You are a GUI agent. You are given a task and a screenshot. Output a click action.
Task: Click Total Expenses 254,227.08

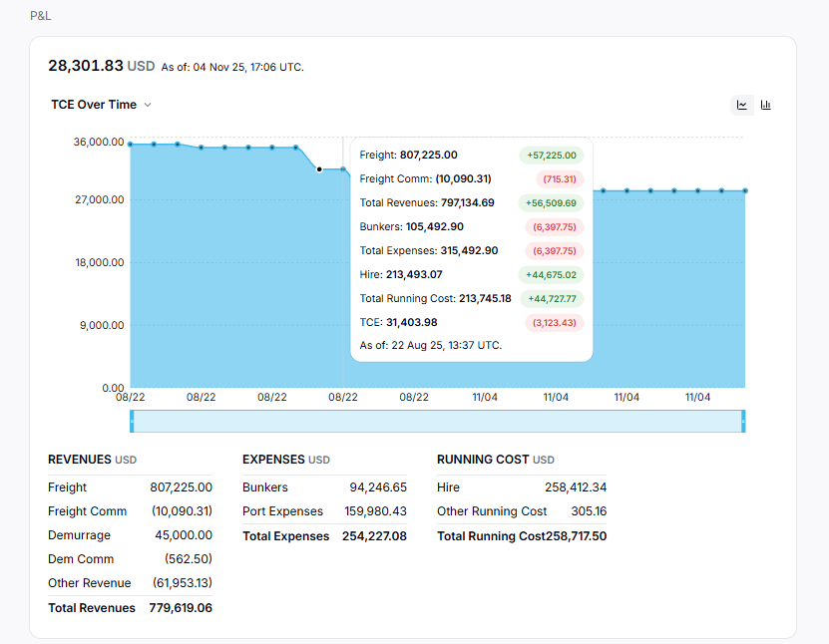pos(324,536)
